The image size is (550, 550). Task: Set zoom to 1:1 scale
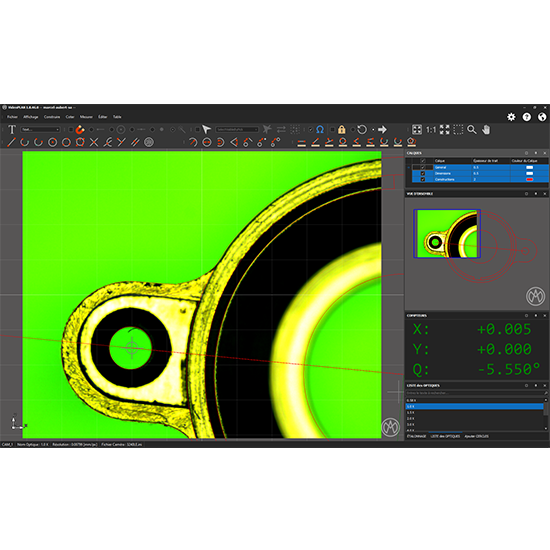tap(431, 130)
